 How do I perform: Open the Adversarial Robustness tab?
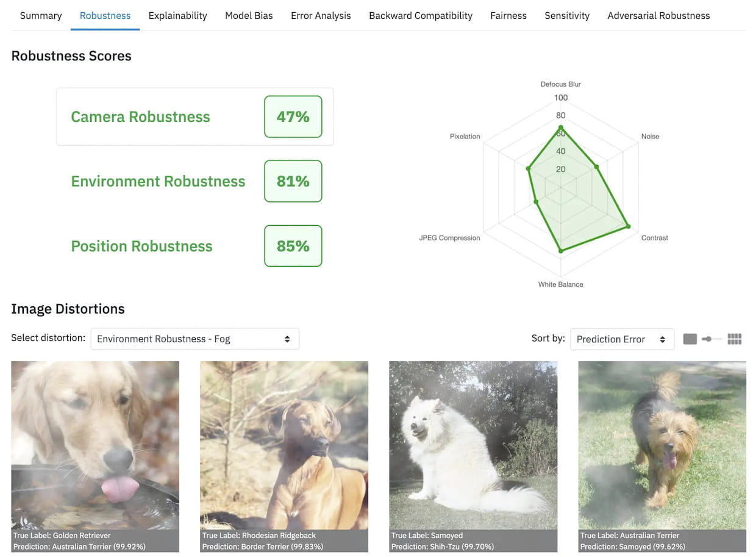tap(658, 16)
